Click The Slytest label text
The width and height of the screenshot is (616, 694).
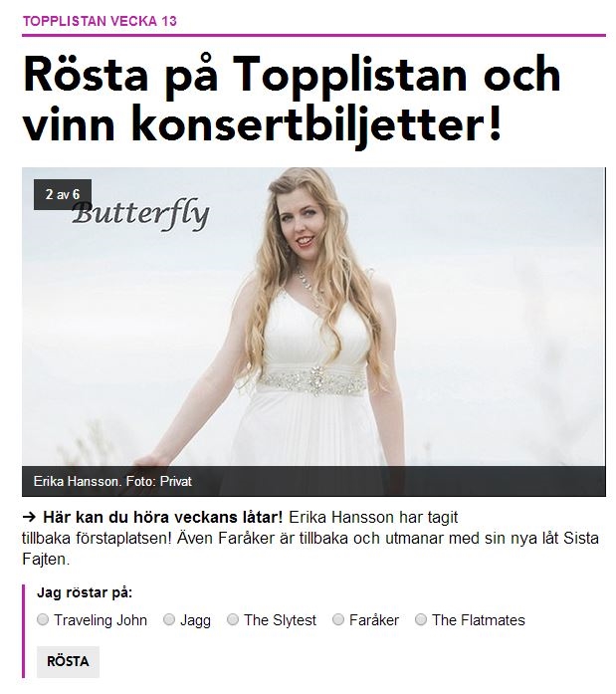[x=280, y=619]
